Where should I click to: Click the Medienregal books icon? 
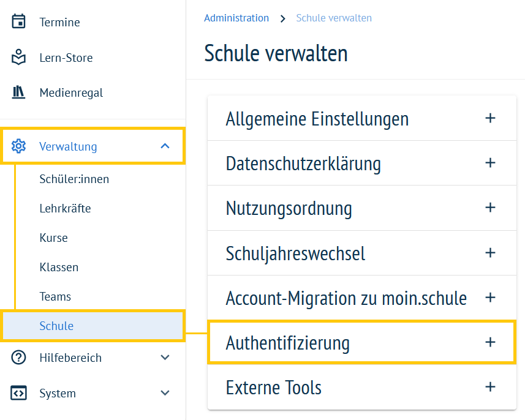click(x=18, y=92)
